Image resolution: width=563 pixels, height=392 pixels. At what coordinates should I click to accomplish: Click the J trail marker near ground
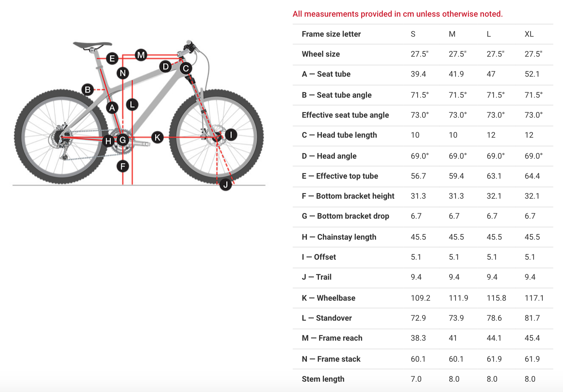coord(225,184)
